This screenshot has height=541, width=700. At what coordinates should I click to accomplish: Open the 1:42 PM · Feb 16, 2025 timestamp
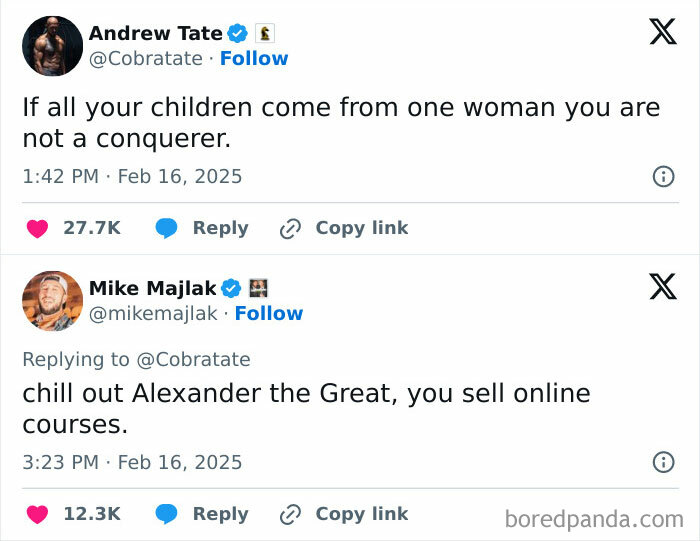pyautogui.click(x=132, y=176)
